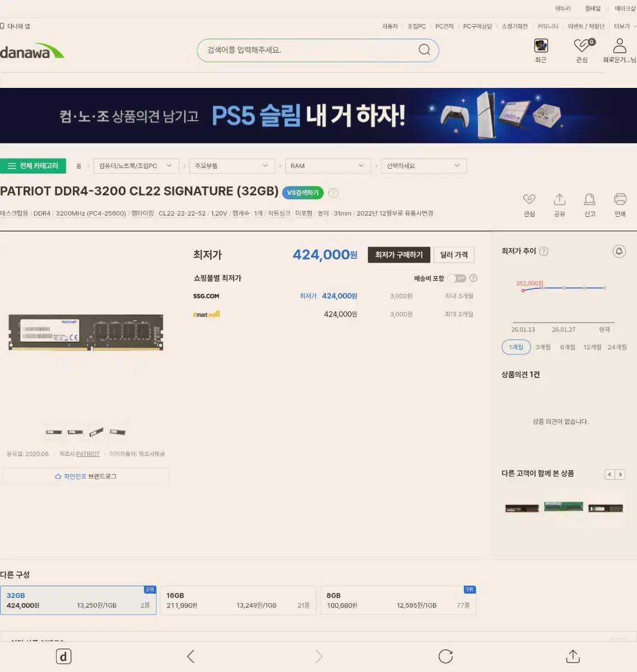The height and width of the screenshot is (672, 637).
Task: Open the 컴퓨터/노트북/조립PC category dropdown
Action: tap(136, 166)
